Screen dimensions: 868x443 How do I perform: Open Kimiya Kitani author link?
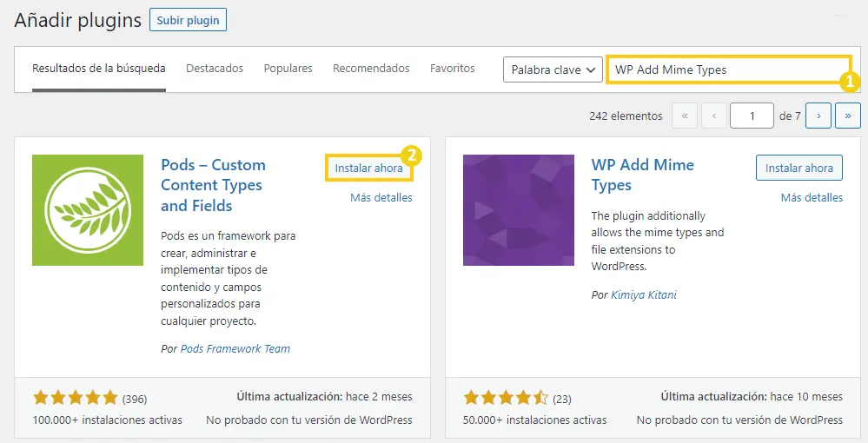(x=643, y=295)
